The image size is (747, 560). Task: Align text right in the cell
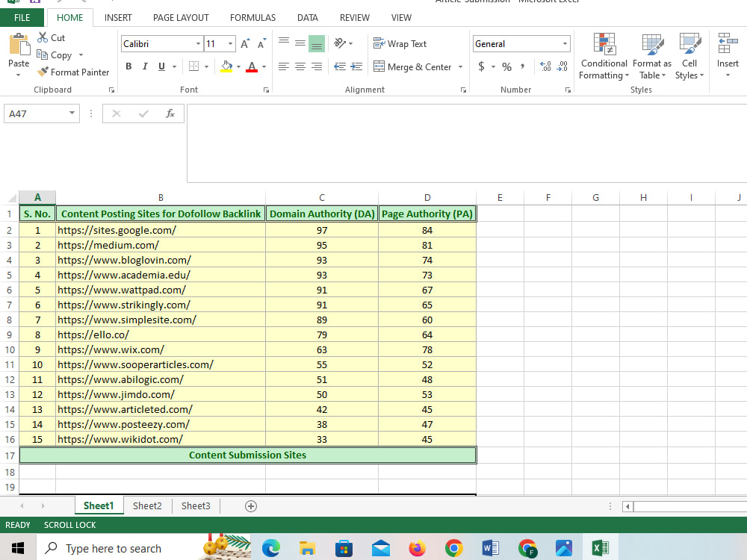click(316, 66)
